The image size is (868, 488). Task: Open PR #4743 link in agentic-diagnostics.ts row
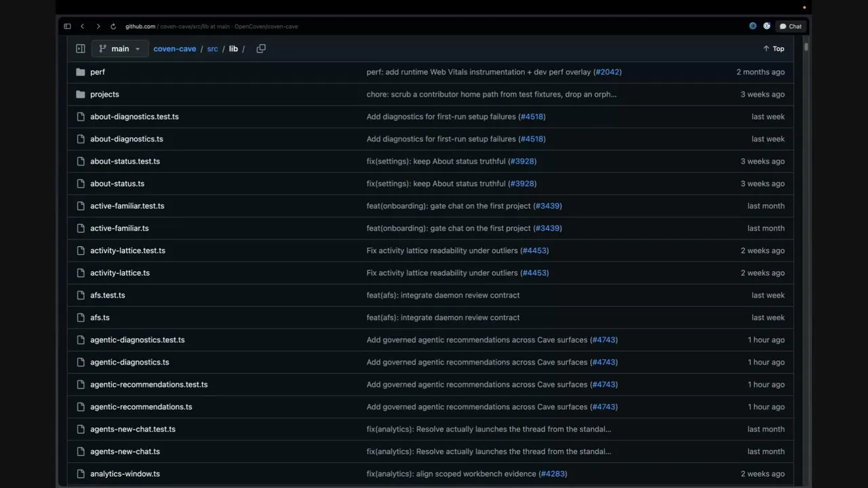tap(604, 363)
